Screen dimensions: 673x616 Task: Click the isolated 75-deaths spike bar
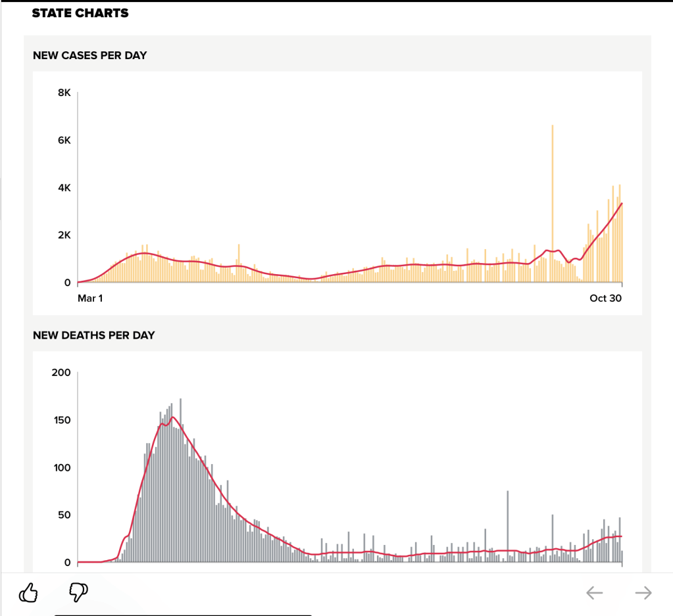[x=507, y=526]
